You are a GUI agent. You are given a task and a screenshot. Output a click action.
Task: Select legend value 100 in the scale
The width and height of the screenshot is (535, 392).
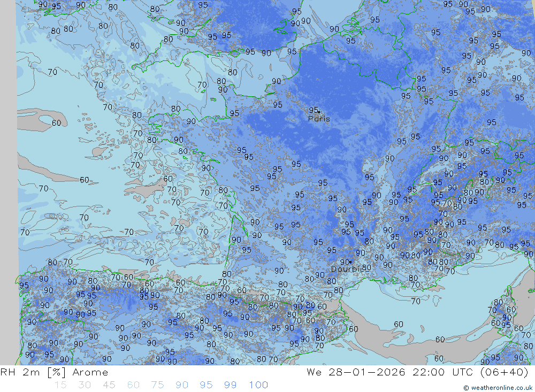pos(258,385)
